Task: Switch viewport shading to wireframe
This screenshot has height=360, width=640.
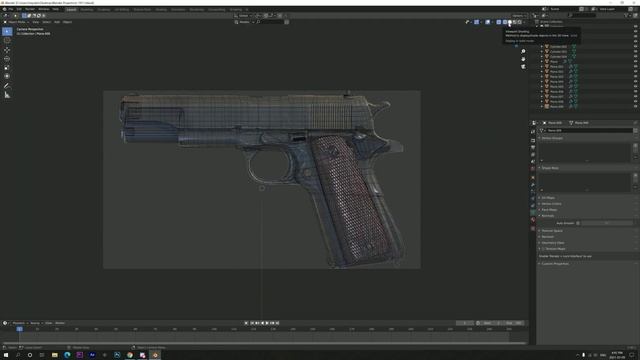Action: click(x=505, y=22)
